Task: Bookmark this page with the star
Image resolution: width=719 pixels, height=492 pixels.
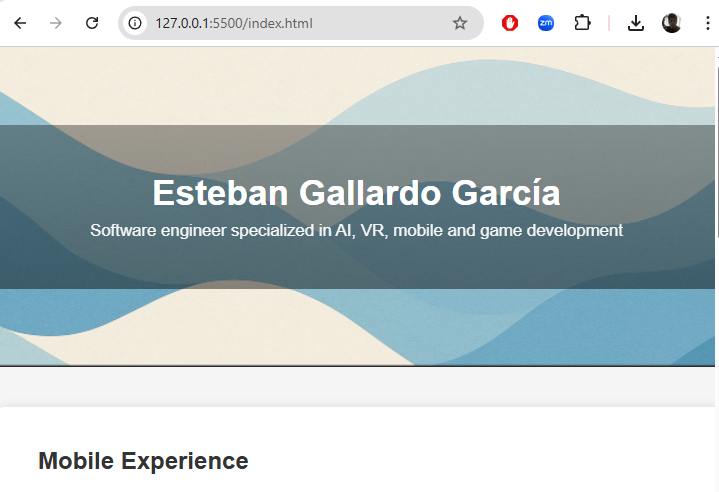Action: point(460,23)
